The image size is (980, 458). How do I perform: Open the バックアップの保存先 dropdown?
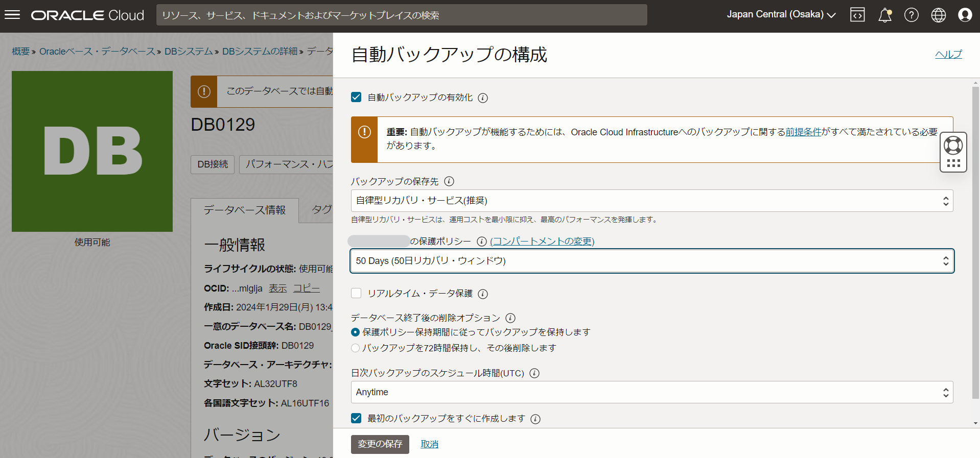pos(651,201)
